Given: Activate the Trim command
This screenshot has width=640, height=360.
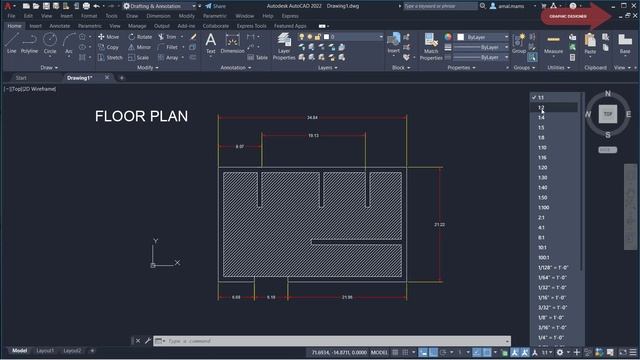Looking at the screenshot, I should tap(167, 37).
